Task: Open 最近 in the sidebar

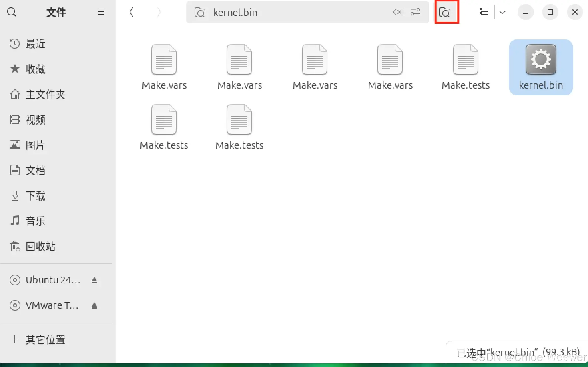Action: pos(58,44)
